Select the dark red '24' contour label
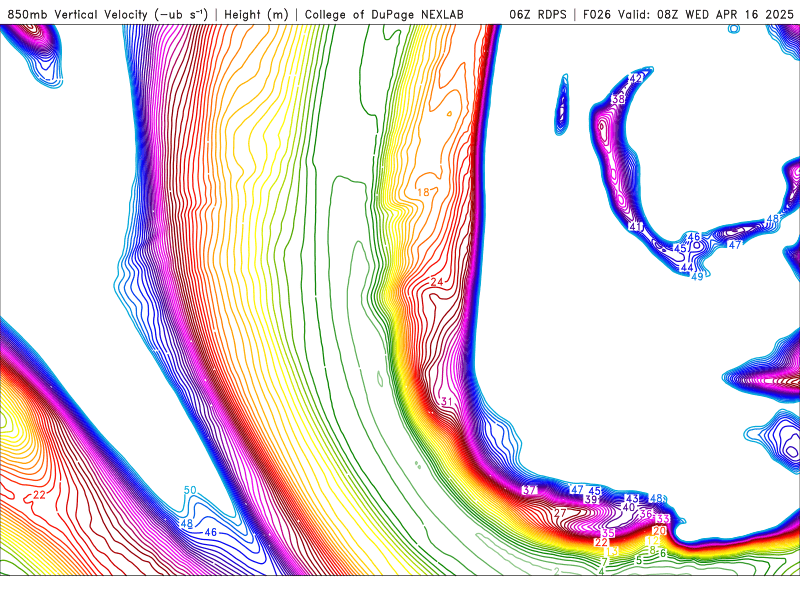This screenshot has width=800, height=600. (437, 282)
